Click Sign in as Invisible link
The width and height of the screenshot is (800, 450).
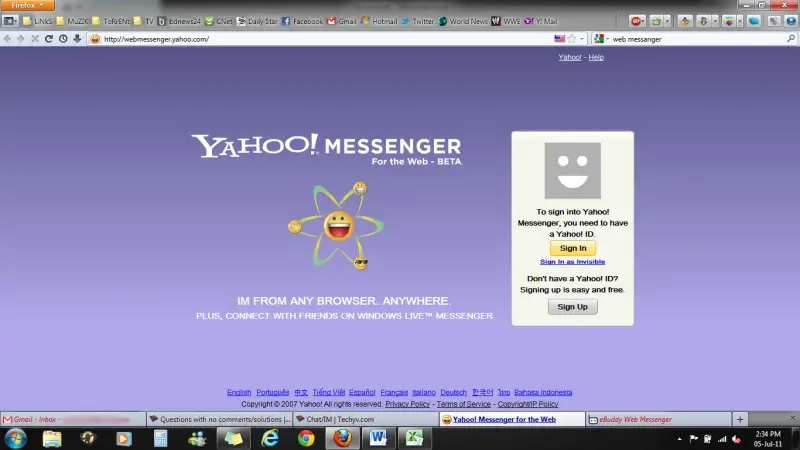pos(572,262)
